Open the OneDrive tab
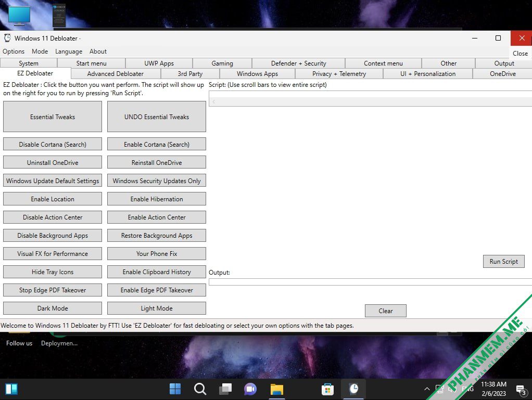532x400 pixels. point(502,73)
